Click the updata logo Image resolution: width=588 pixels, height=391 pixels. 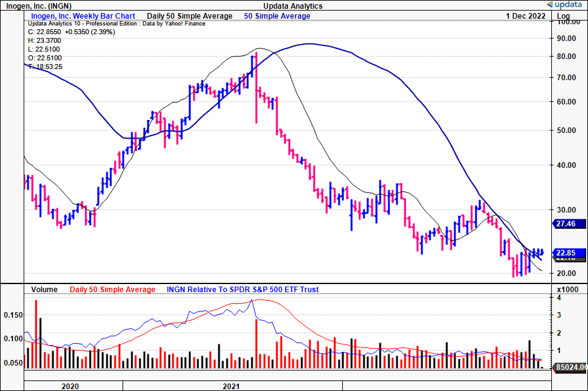[564, 4]
